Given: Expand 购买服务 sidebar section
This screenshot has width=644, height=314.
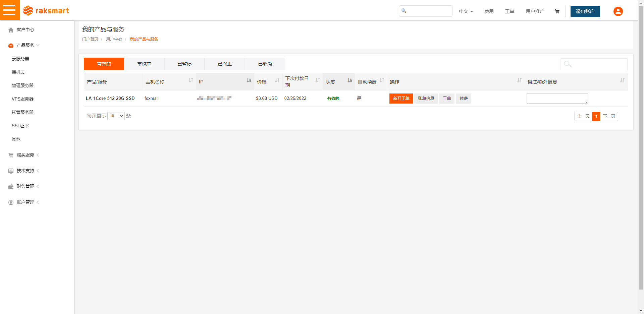Looking at the screenshot, I should click(25, 155).
